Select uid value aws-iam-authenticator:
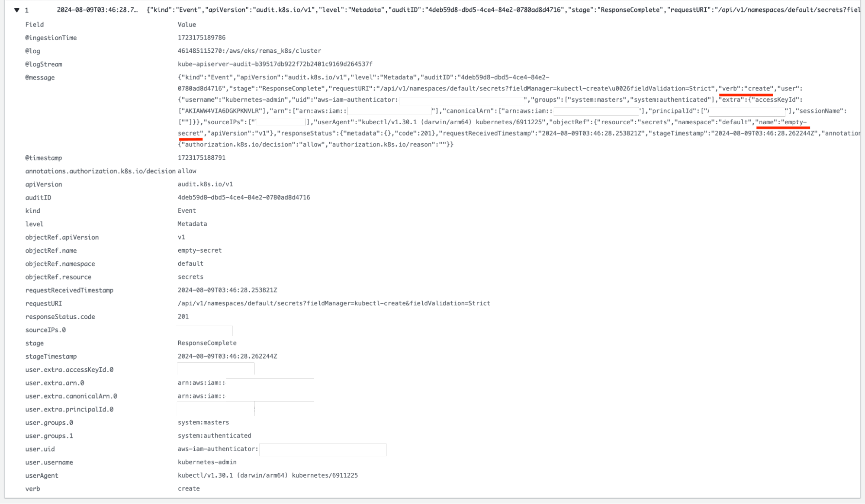 pyautogui.click(x=218, y=449)
